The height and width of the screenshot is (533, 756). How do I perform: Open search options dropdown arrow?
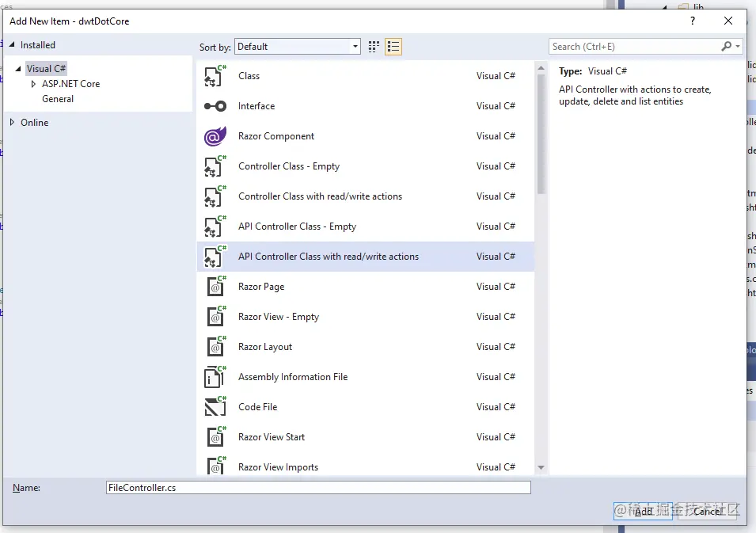pos(738,46)
